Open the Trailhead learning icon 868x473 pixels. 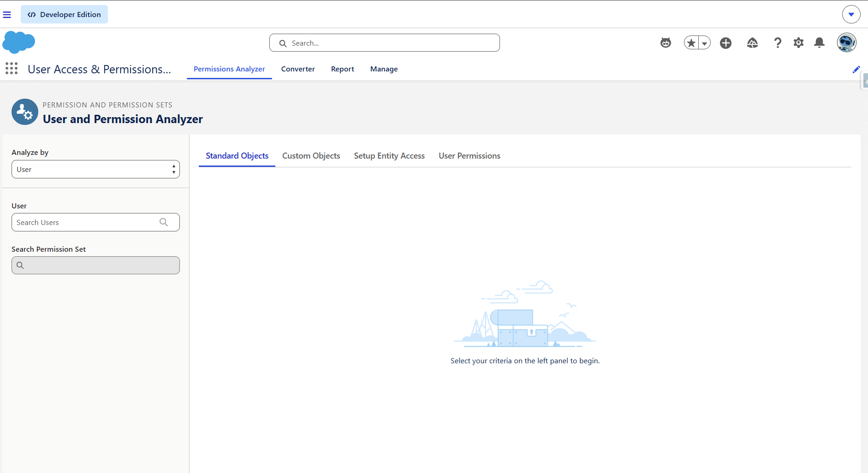752,43
